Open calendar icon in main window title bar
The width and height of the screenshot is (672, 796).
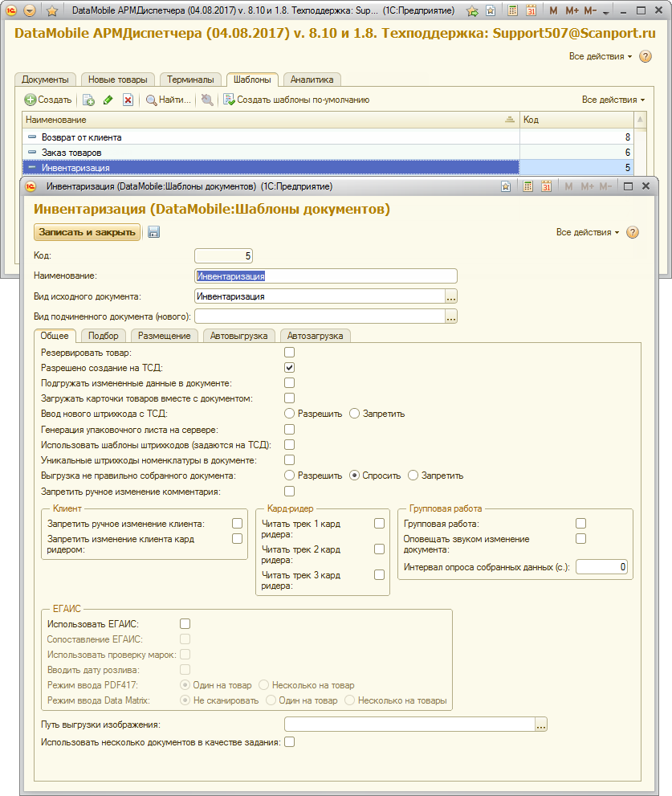(x=531, y=10)
